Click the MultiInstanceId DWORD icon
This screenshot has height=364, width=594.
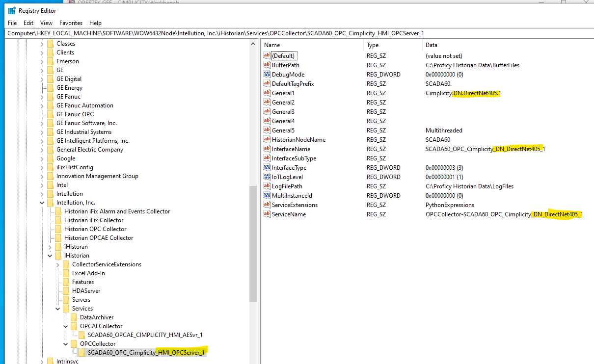(x=267, y=195)
